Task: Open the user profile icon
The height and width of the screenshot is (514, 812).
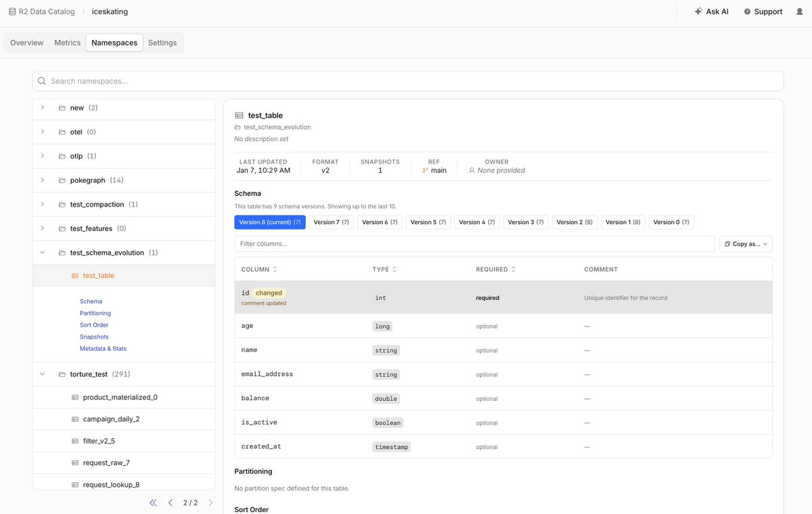Action: pos(799,12)
